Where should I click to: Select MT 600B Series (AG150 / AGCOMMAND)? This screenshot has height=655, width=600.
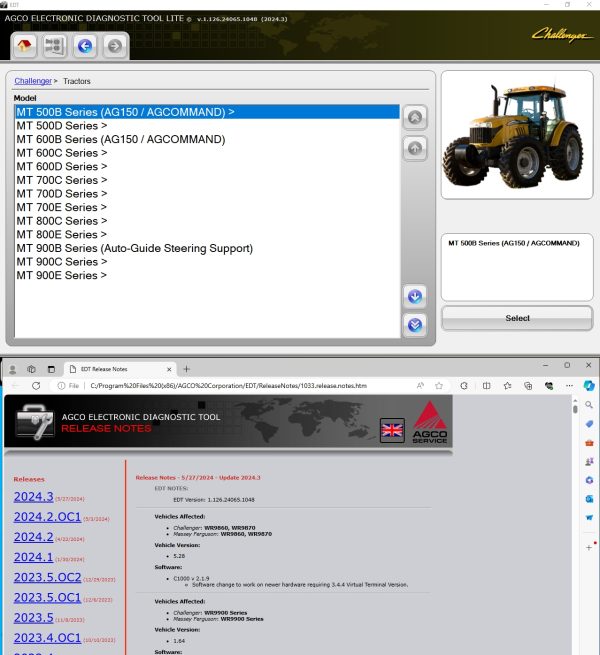pyautogui.click(x=207, y=139)
